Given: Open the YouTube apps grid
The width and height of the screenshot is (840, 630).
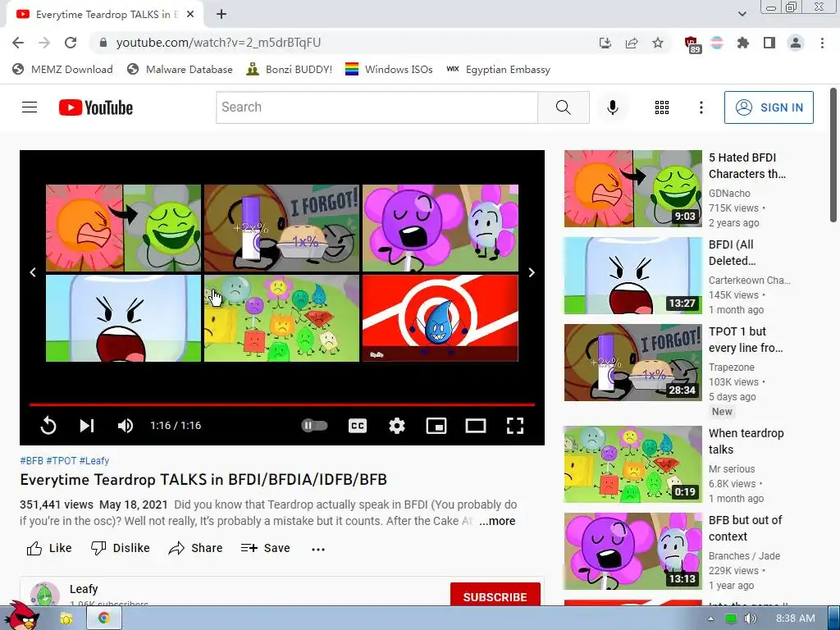Looking at the screenshot, I should (662, 107).
